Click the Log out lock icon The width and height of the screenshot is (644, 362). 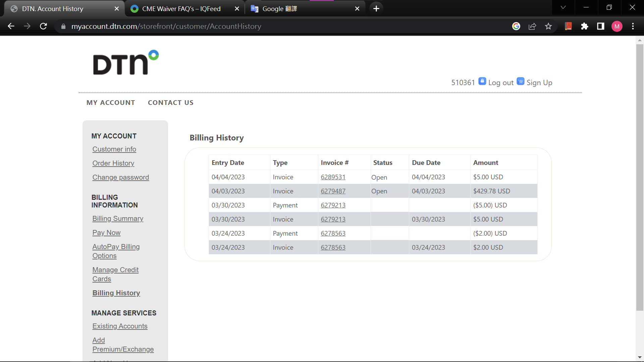click(482, 81)
